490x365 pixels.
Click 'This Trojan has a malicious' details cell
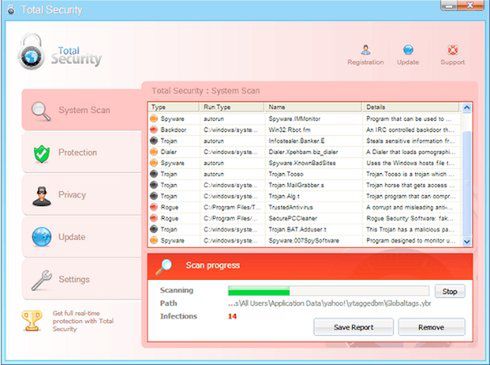tap(410, 229)
